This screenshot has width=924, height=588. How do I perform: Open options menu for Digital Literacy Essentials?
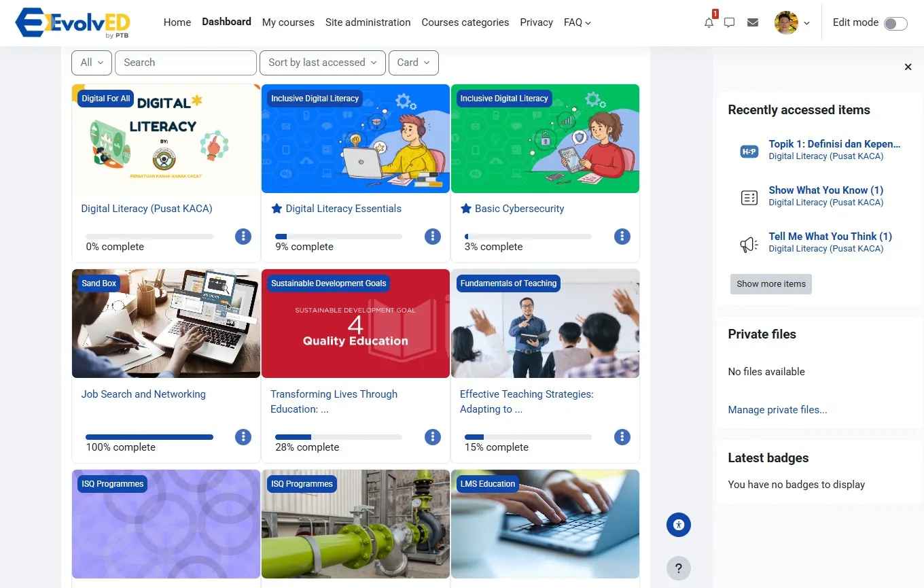[x=432, y=237]
